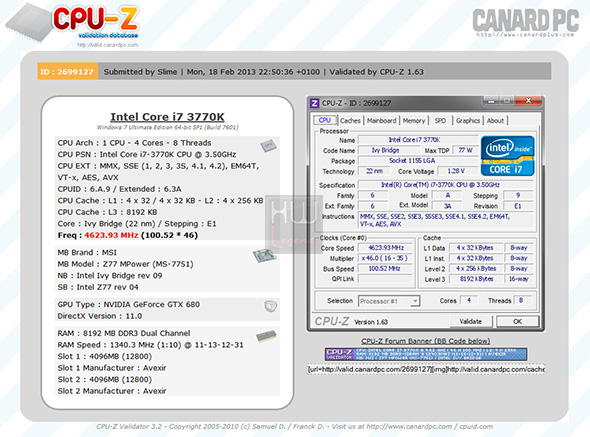Click the Level 3 8192 KBytes field
This screenshot has height=437, width=590.
pyautogui.click(x=476, y=279)
